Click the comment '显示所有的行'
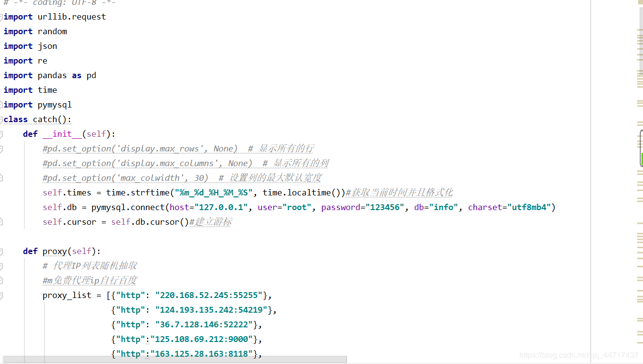643x364 pixels. click(286, 149)
